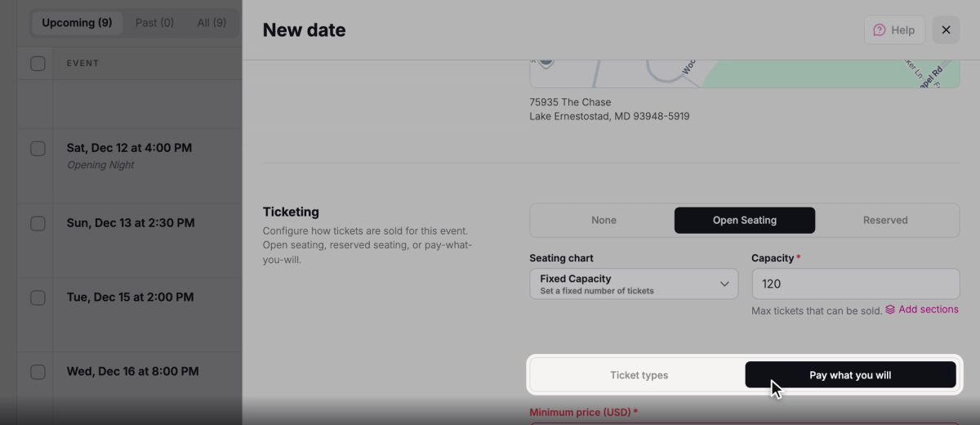Click the EVENT column header
The width and height of the screenshot is (980, 425).
click(82, 63)
